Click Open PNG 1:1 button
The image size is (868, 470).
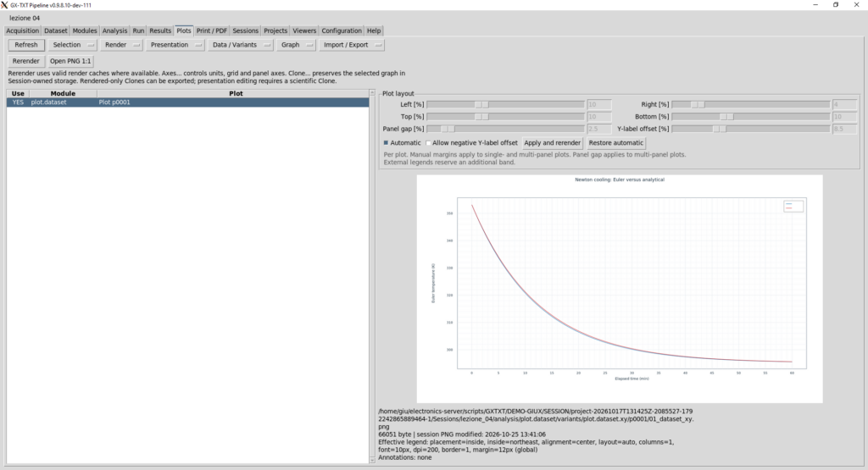[70, 61]
